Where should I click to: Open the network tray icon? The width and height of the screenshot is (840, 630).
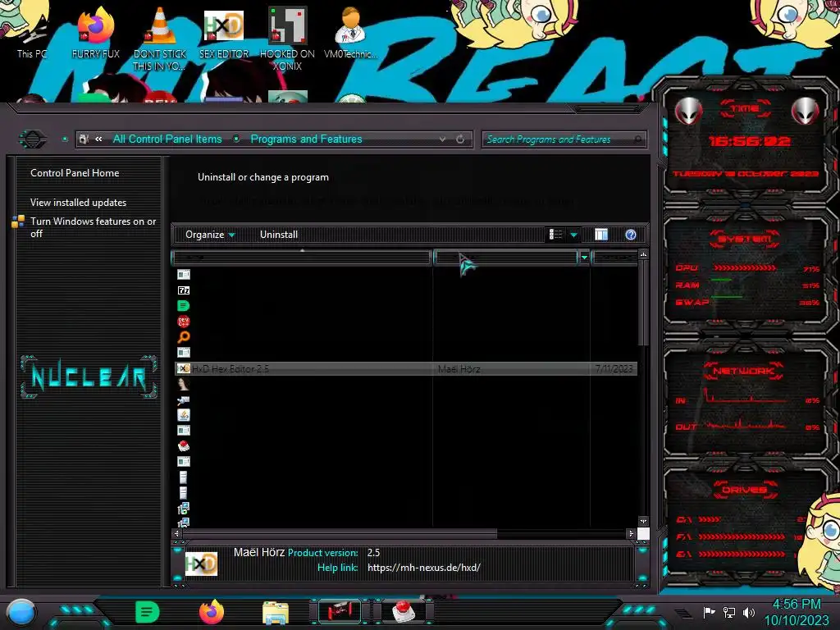(x=729, y=612)
